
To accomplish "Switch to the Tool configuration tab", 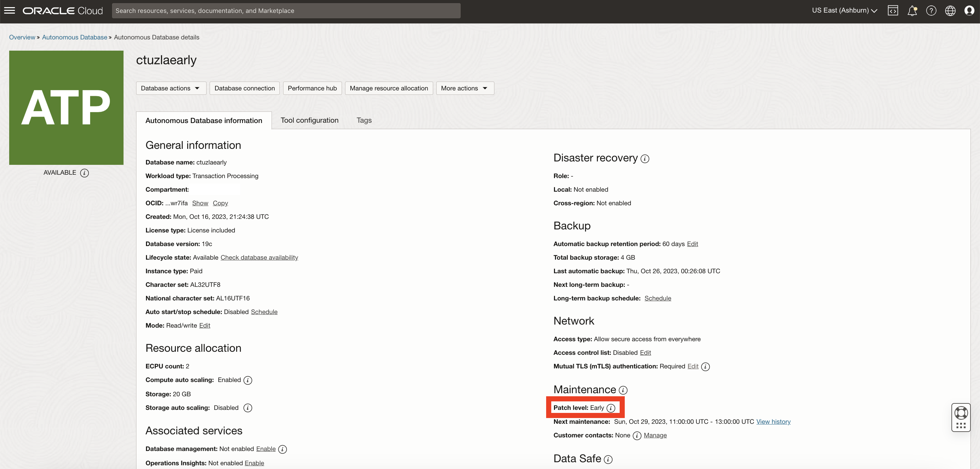I will pyautogui.click(x=309, y=120).
